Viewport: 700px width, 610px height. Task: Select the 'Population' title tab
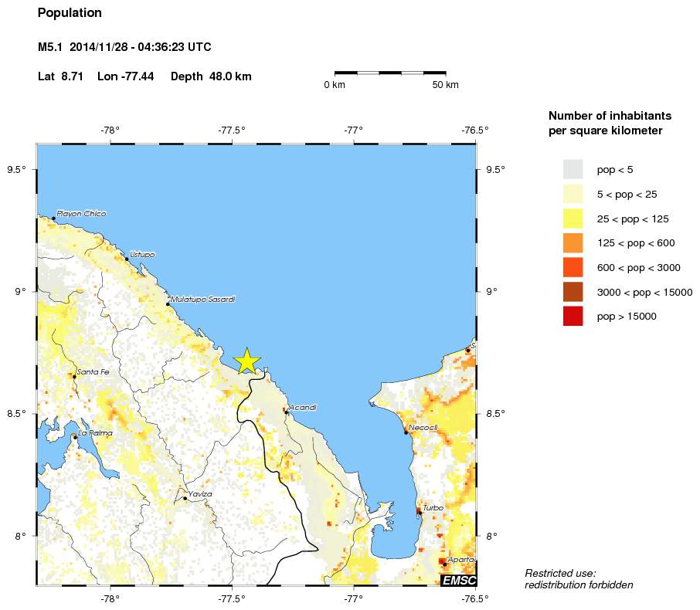pyautogui.click(x=70, y=12)
